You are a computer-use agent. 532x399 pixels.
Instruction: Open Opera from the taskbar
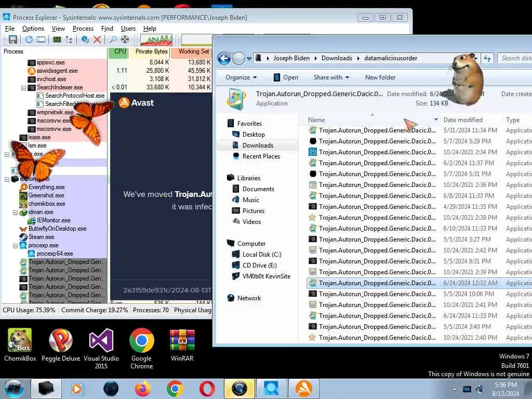pyautogui.click(x=207, y=389)
